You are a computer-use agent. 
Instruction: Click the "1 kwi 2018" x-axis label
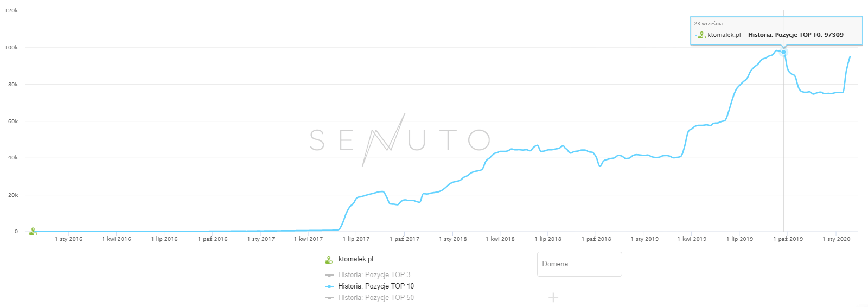(500, 239)
